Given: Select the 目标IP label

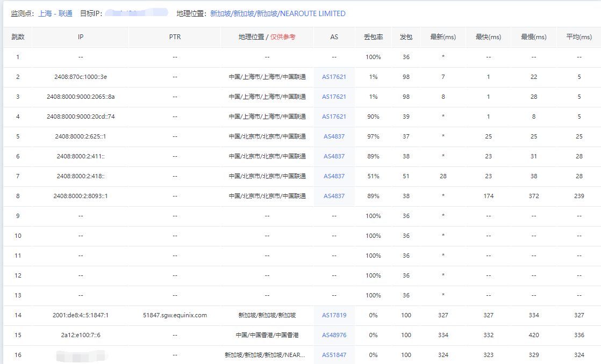Looking at the screenshot, I should (x=91, y=14).
